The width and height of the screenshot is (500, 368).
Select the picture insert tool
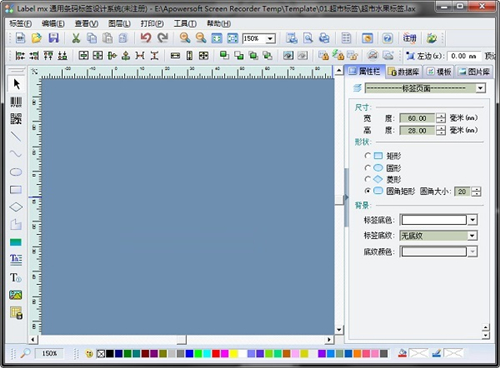point(16,295)
